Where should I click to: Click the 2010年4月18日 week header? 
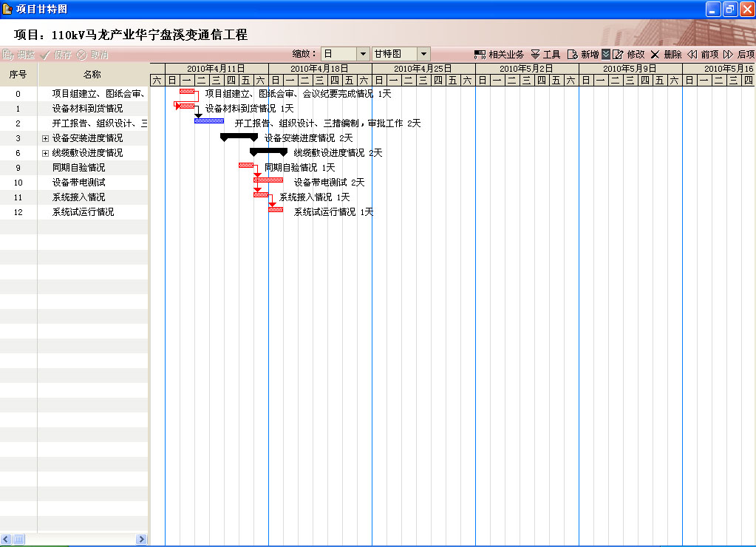(319, 68)
